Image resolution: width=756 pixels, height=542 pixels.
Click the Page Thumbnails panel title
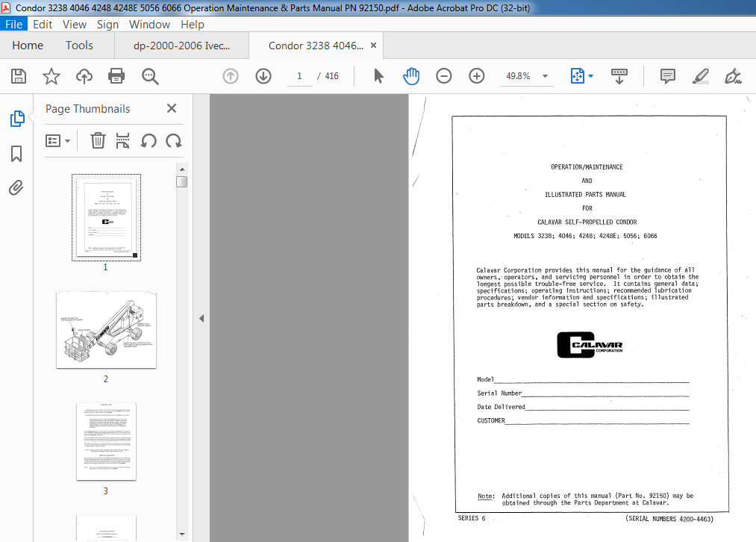pos(88,109)
